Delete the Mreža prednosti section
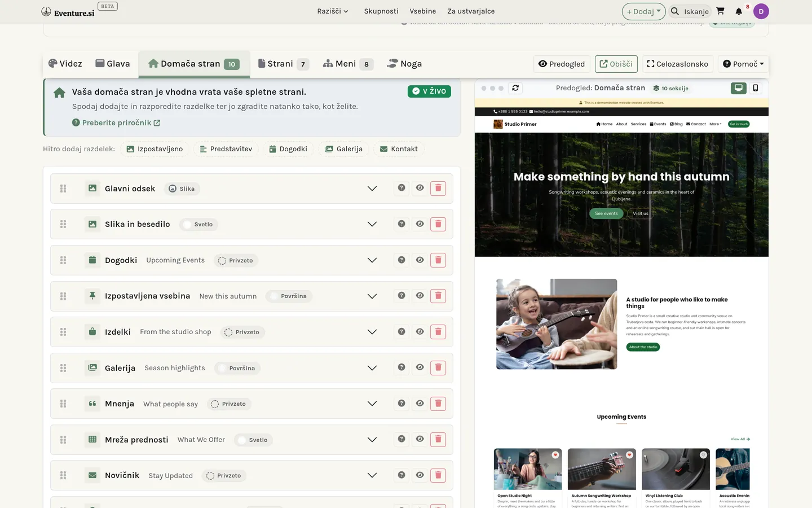812x508 pixels. pos(438,440)
